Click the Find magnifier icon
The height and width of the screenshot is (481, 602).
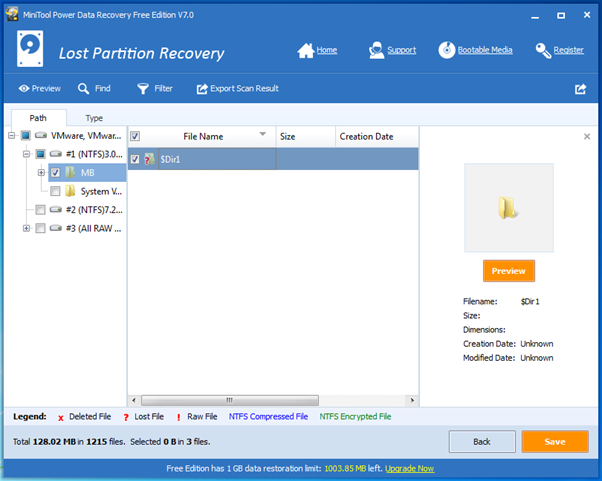pyautogui.click(x=83, y=89)
